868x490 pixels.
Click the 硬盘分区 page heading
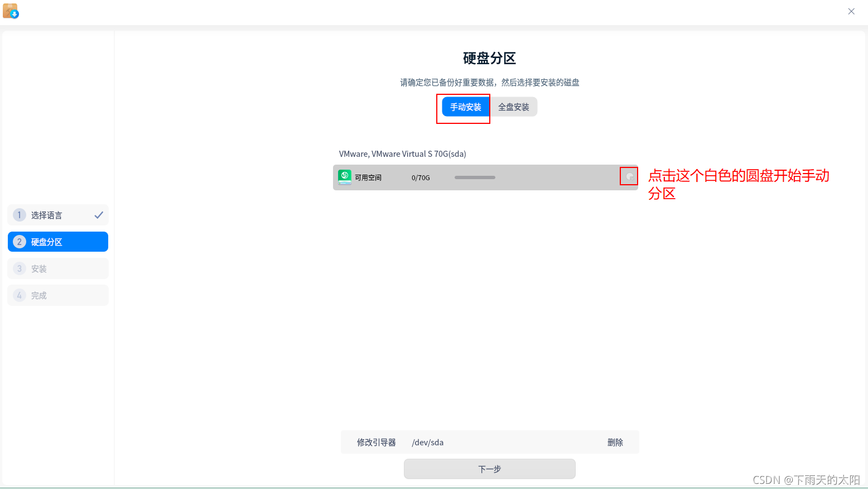point(490,58)
